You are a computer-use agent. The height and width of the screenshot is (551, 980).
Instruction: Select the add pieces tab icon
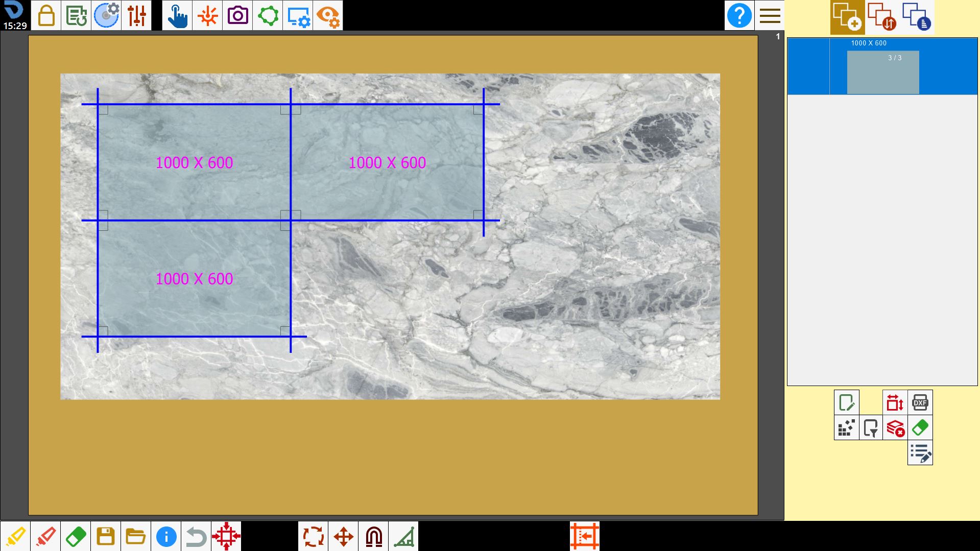pos(847,17)
